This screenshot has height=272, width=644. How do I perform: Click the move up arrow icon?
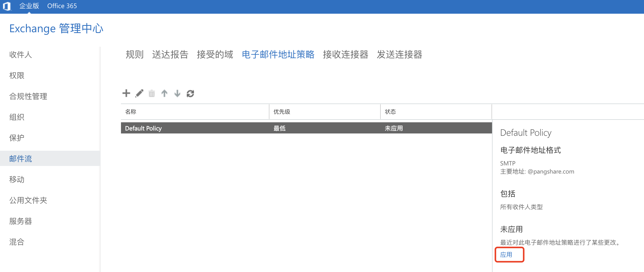click(164, 93)
